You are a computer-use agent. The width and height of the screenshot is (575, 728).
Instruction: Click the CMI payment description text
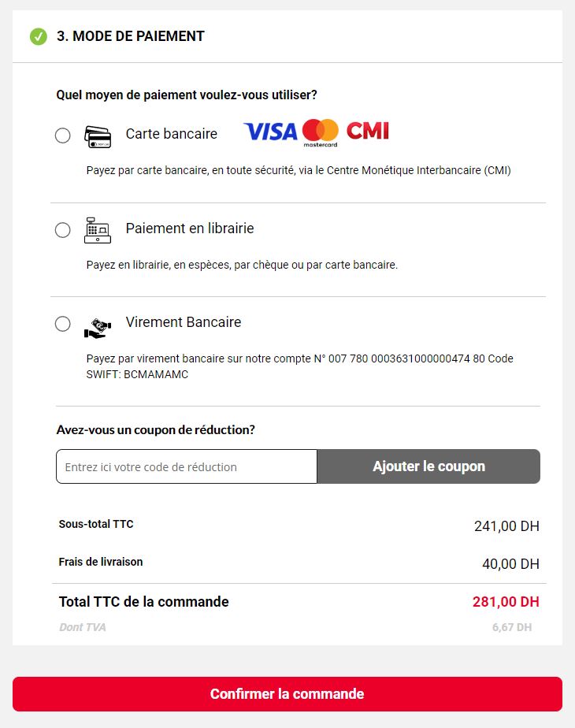click(x=299, y=170)
